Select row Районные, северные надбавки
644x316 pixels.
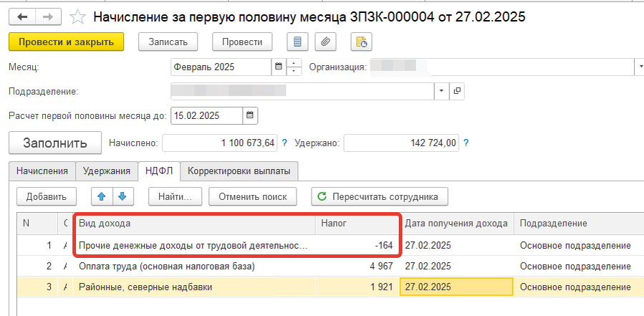click(x=330, y=287)
